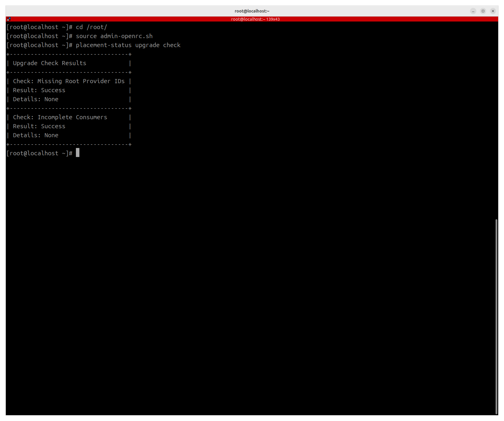Minimize the root@localhost terminal window
This screenshot has height=421, width=504.
[x=473, y=11]
